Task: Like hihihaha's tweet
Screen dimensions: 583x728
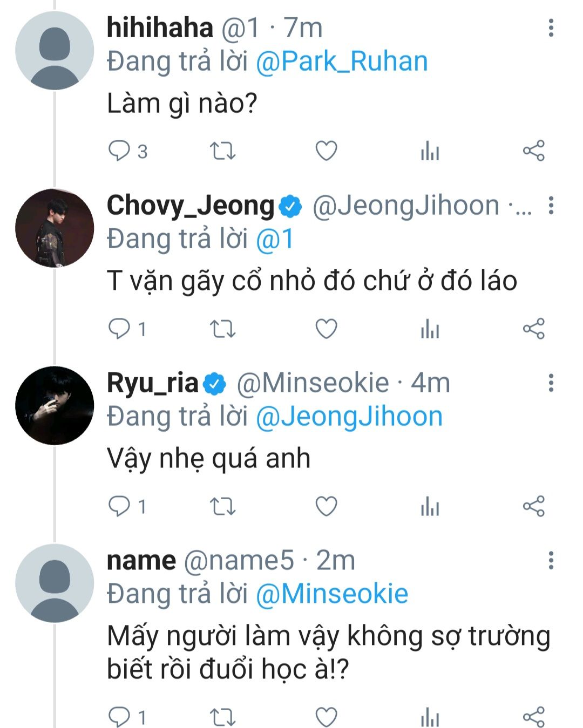Action: click(326, 151)
